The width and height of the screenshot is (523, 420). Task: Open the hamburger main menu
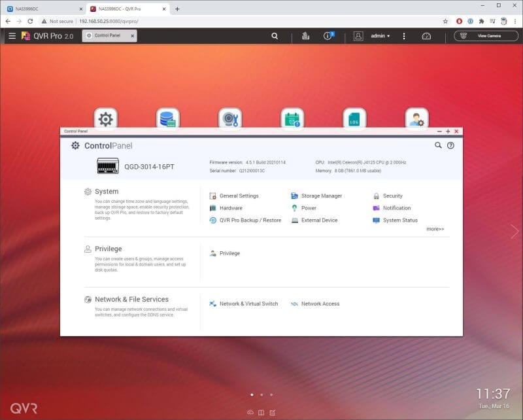click(12, 36)
